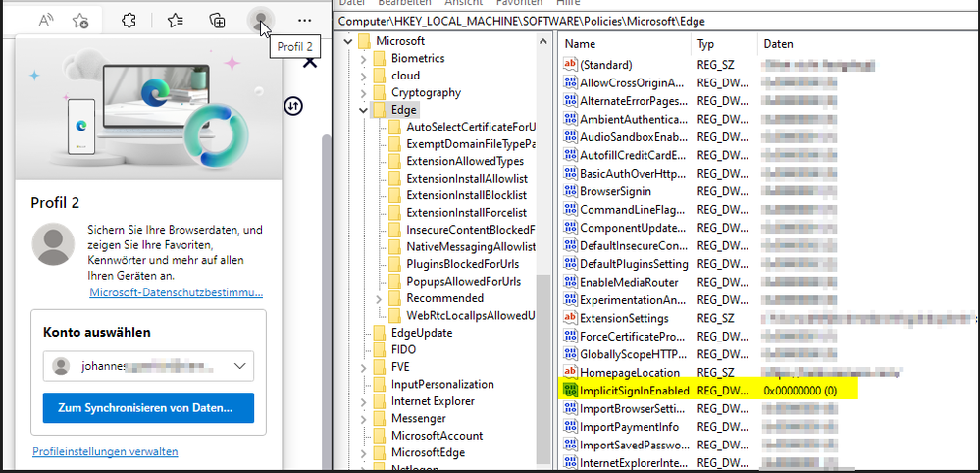Select ExtensionInstallBlocklist key

[x=466, y=195]
